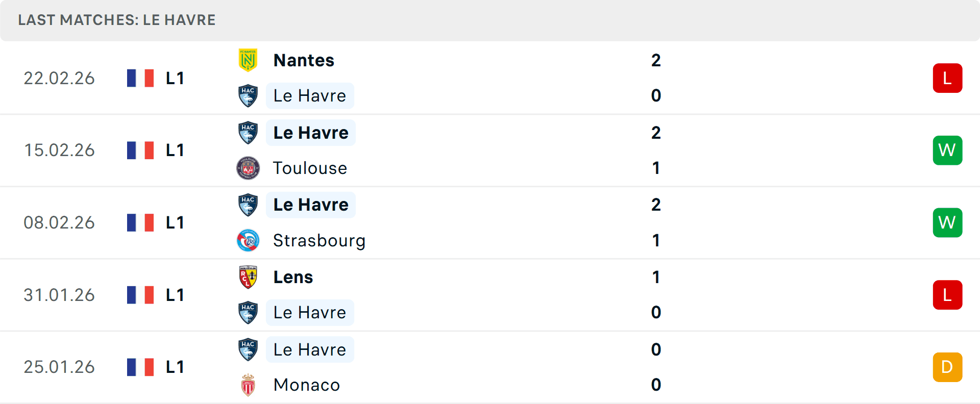Click the French flag beside the 22.02.26 match

tap(140, 78)
